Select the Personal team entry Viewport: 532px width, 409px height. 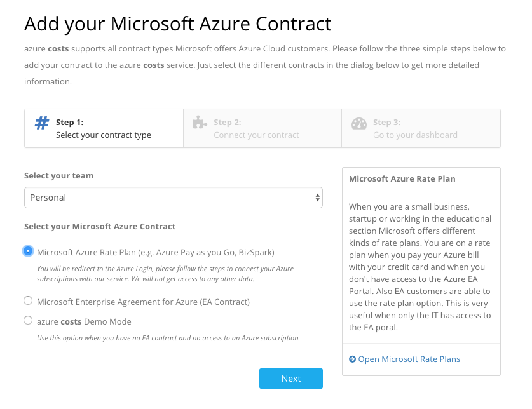point(50,198)
